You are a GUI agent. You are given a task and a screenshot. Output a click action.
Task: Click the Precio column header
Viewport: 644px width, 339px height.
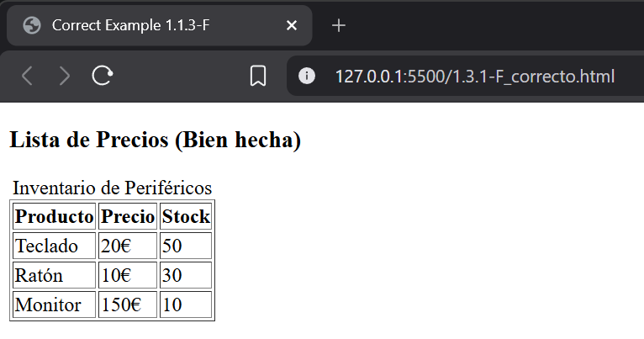(128, 216)
